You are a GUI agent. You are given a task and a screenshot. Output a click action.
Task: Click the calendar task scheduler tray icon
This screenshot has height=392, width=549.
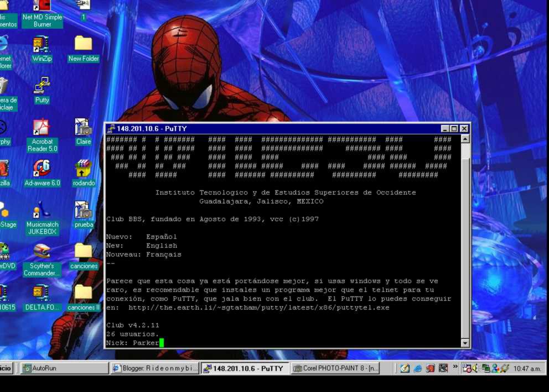coord(467,368)
